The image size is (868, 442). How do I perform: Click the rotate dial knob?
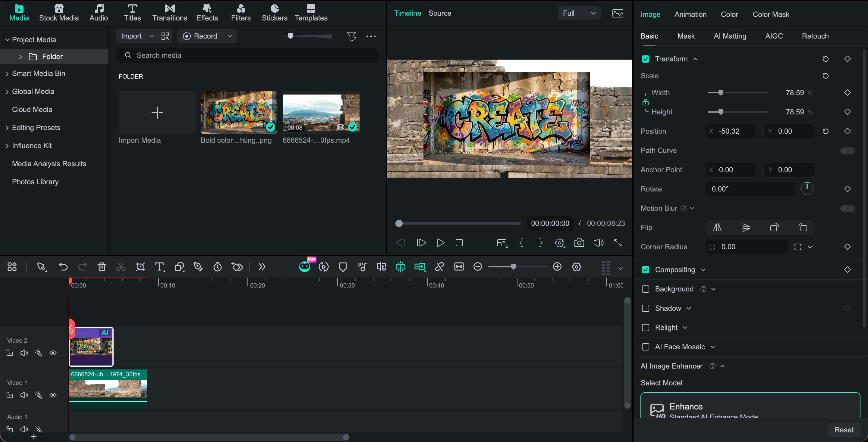click(807, 188)
